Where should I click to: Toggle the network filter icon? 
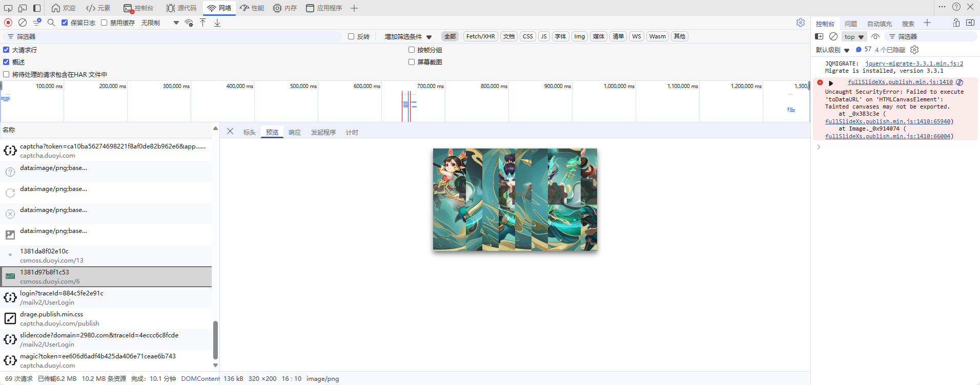(37, 23)
